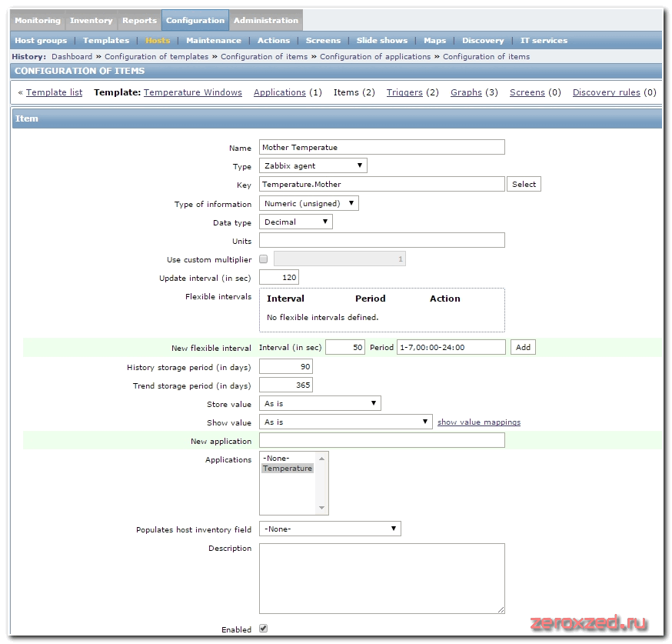Open the Triggers link in template header
Viewport: 672px width, 644px height.
coord(404,92)
